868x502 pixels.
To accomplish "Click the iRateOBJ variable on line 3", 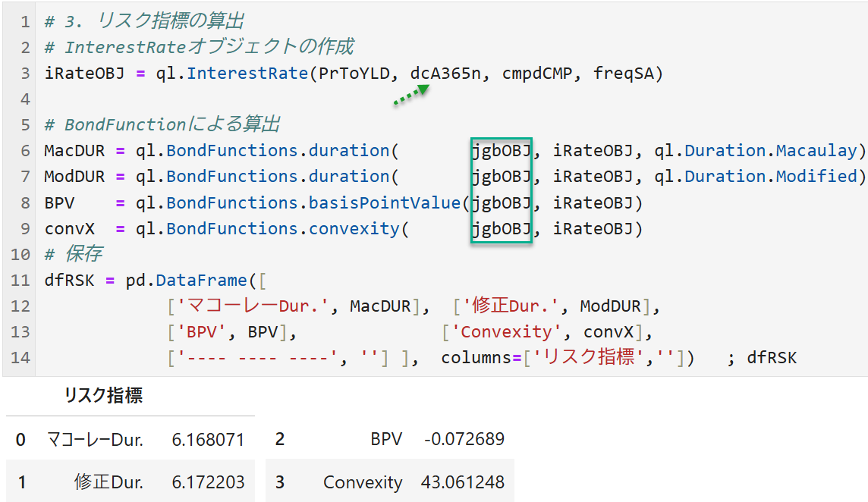I will (x=85, y=73).
